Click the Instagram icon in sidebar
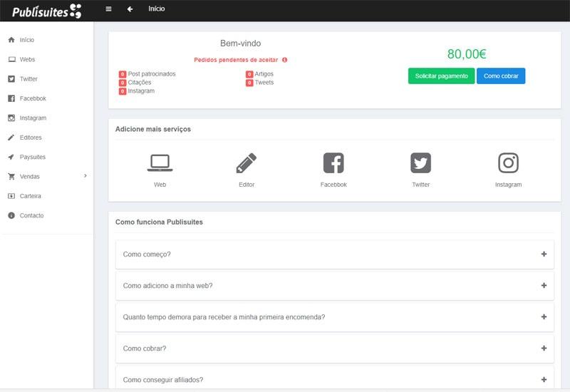The height and width of the screenshot is (392, 570). tap(11, 118)
